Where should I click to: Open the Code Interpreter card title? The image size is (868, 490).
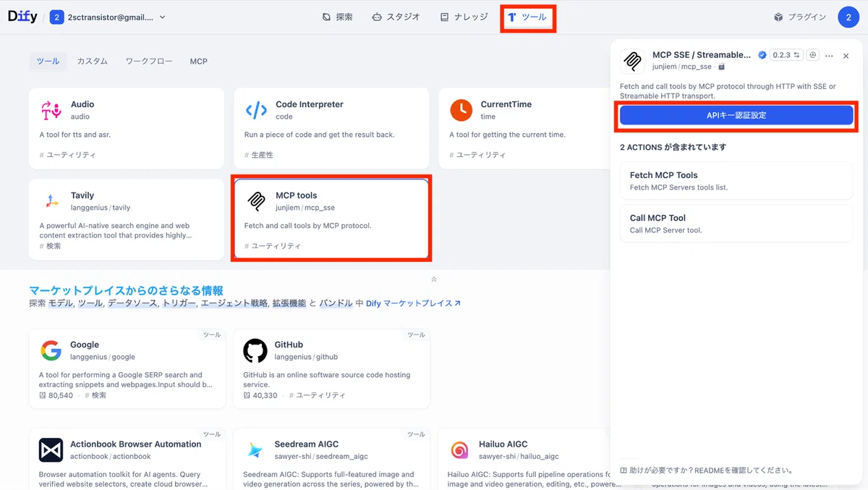pyautogui.click(x=310, y=104)
